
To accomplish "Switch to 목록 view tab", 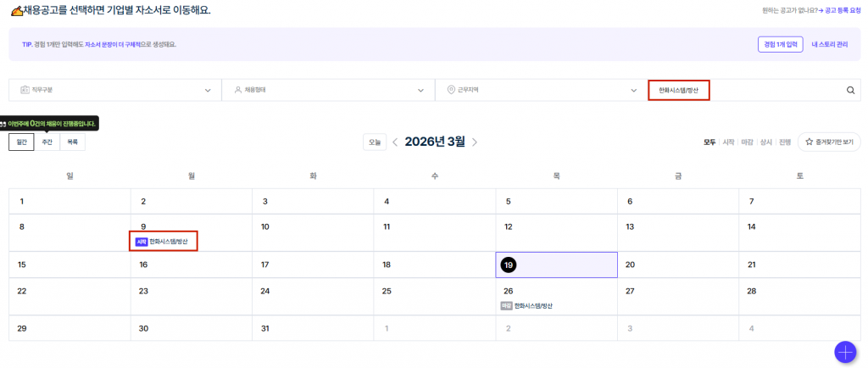I will click(x=72, y=142).
